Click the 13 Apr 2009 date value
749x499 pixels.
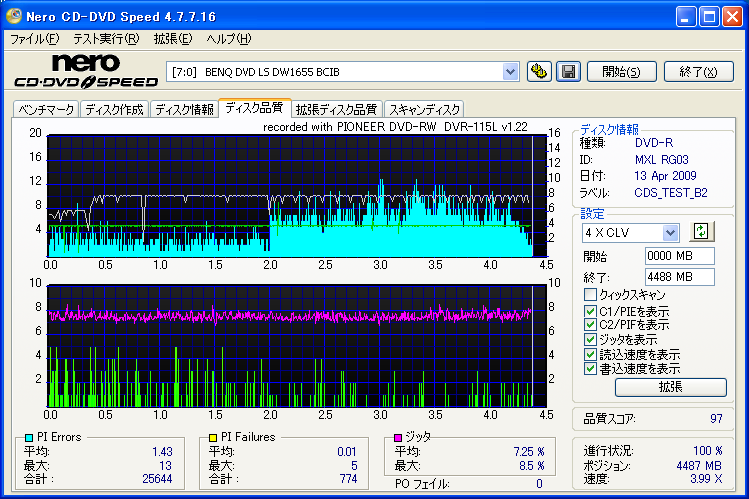665,176
